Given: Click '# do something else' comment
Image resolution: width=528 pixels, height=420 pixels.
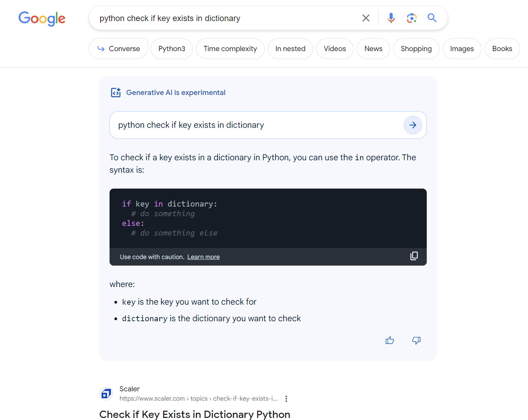Looking at the screenshot, I should point(174,233).
